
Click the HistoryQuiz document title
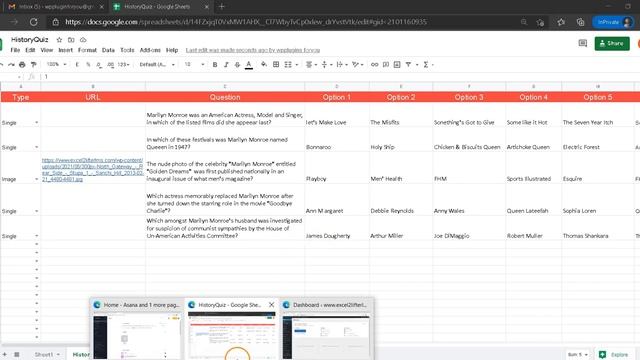coord(29,40)
